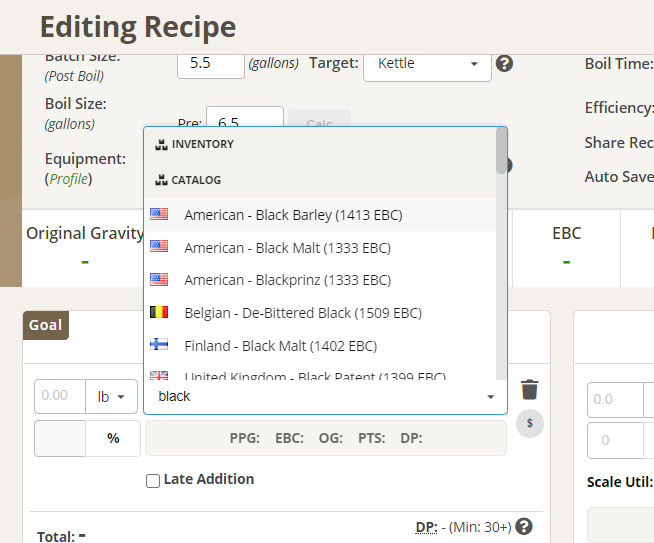Open the lb weight unit dropdown
The image size is (654, 543).
click(x=112, y=397)
